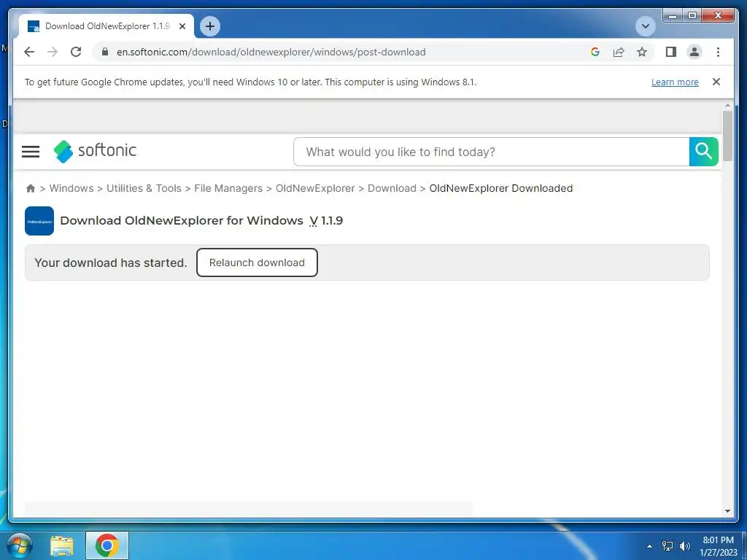The height and width of the screenshot is (560, 747).
Task: Open the Chrome side panel
Action: pyautogui.click(x=671, y=52)
